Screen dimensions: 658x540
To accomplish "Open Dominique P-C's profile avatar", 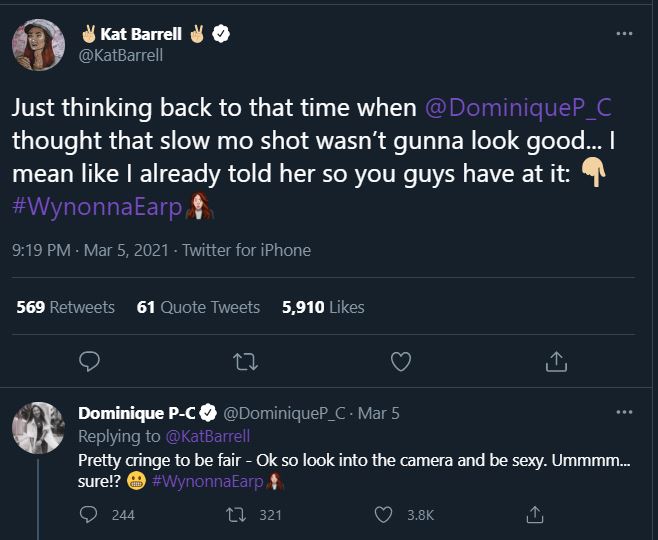I will click(x=38, y=429).
